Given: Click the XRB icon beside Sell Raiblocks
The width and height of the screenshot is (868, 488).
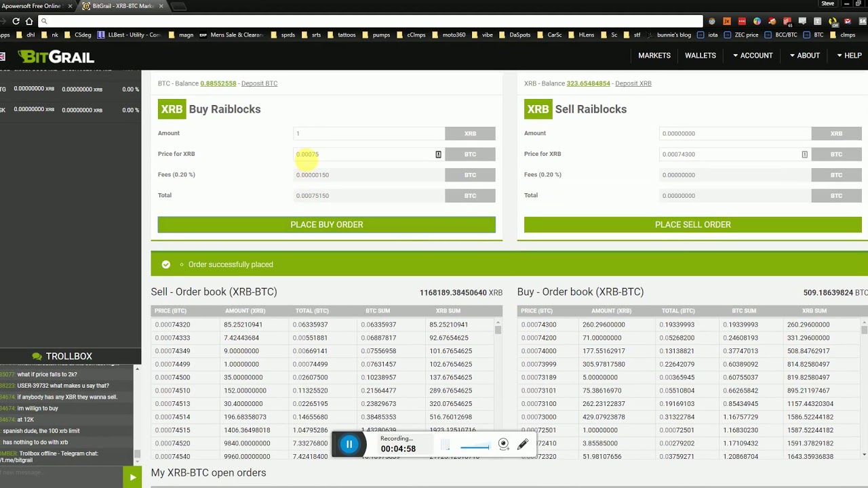Looking at the screenshot, I should pos(538,109).
